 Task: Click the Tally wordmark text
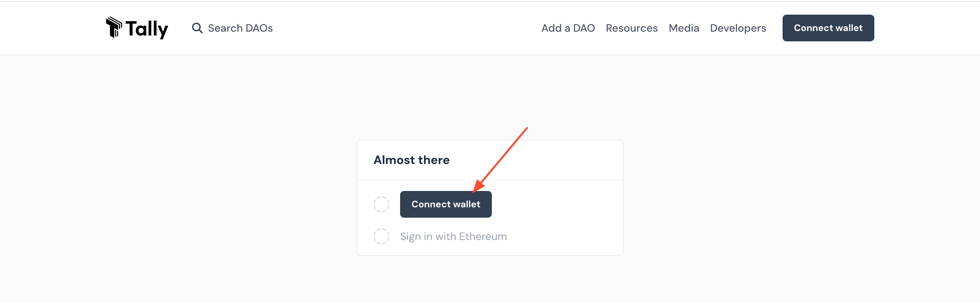point(146,29)
